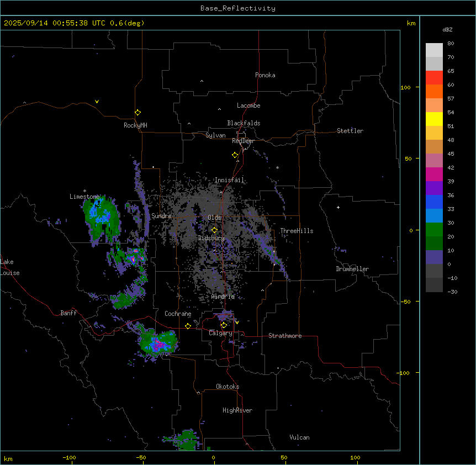This screenshot has width=476, height=465.
Task: Click the dBZ legend heading
Action: tap(447, 30)
